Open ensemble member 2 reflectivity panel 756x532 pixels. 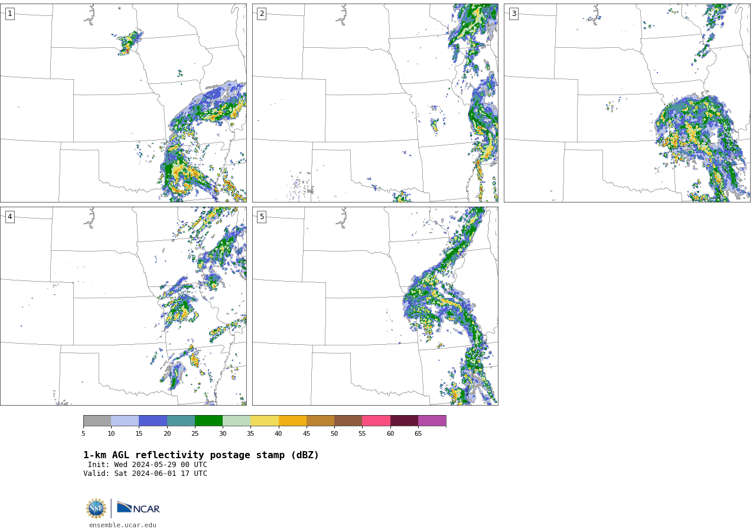375,103
